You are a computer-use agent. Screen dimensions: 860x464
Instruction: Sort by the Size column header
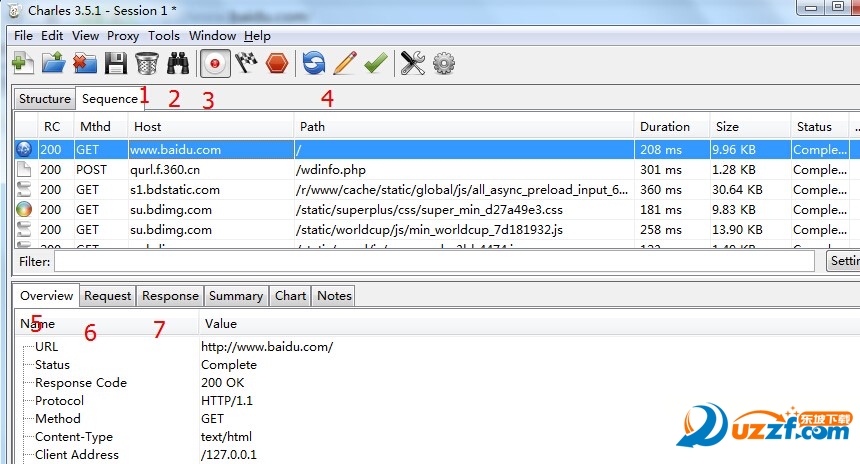[750, 127]
